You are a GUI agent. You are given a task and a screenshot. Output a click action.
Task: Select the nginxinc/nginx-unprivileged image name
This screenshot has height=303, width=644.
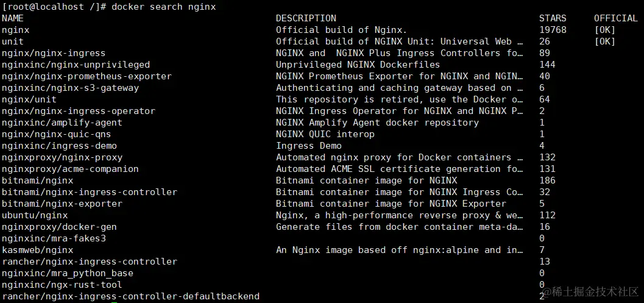click(x=76, y=65)
